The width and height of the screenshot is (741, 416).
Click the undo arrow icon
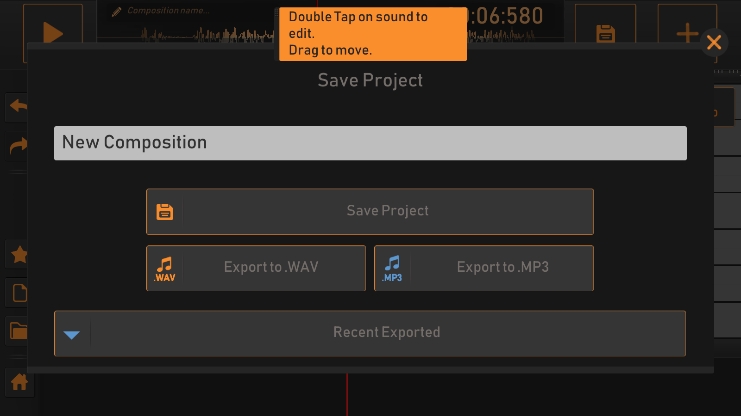18,105
